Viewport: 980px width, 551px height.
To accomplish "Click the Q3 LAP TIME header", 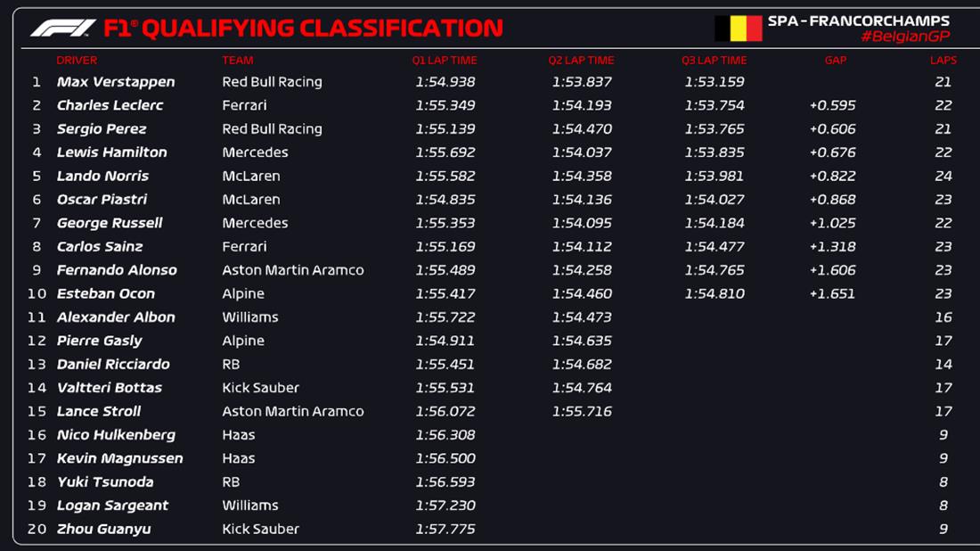I will coord(714,61).
